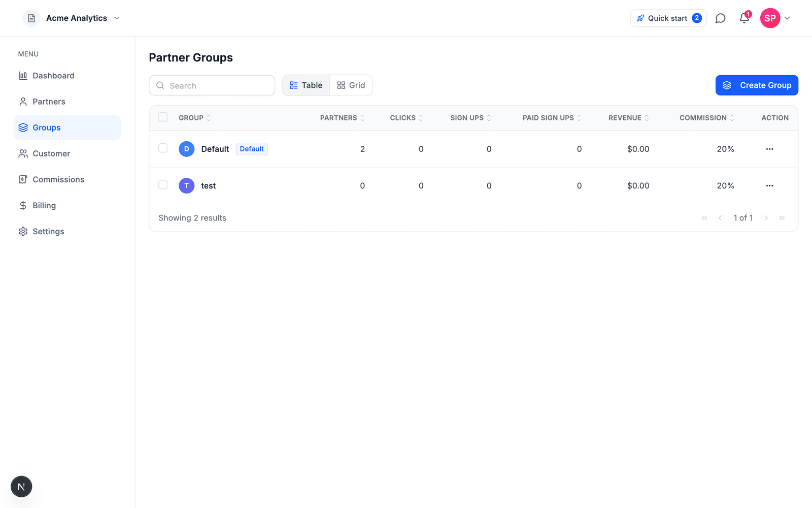Open Settings in the sidebar
The image size is (812, 508).
click(x=67, y=231)
